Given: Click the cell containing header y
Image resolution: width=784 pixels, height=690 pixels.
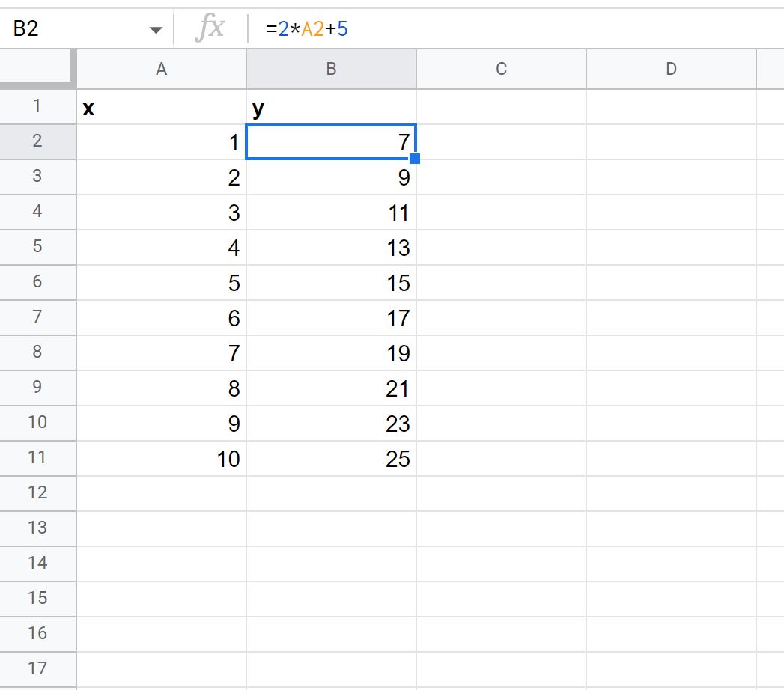Looking at the screenshot, I should [x=330, y=107].
